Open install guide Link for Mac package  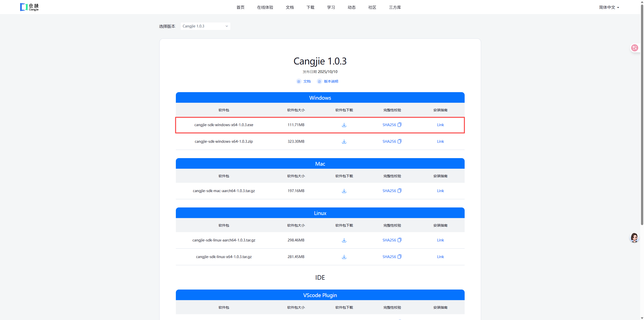click(x=440, y=191)
